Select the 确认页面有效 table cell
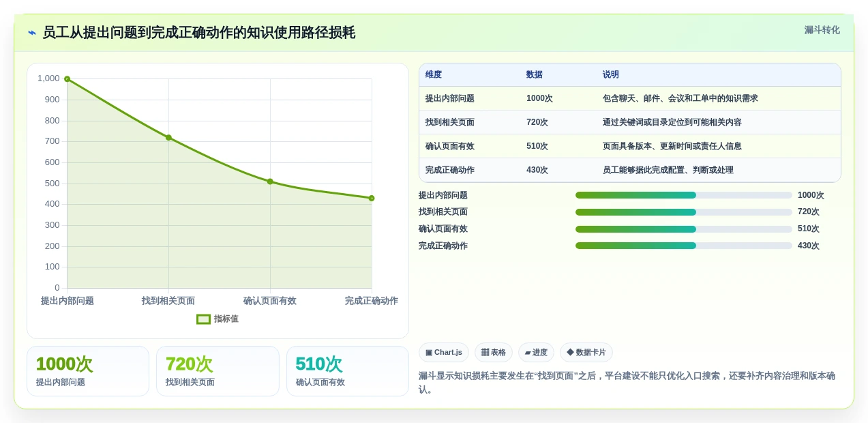Viewport: 868px width, 423px height. 450,146
